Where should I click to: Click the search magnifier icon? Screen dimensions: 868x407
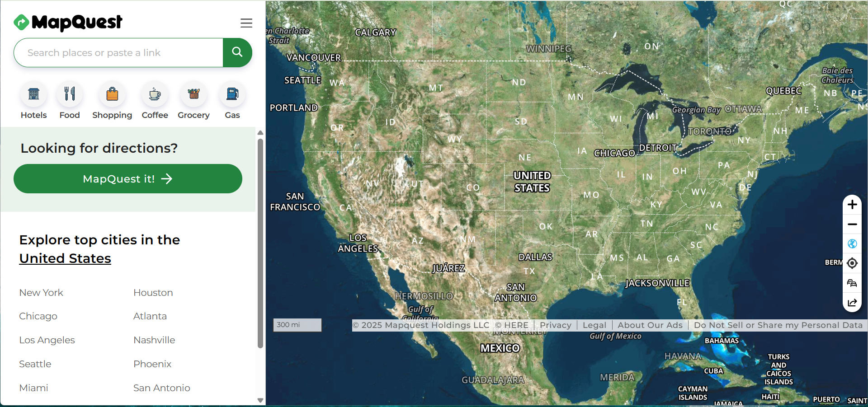point(237,52)
